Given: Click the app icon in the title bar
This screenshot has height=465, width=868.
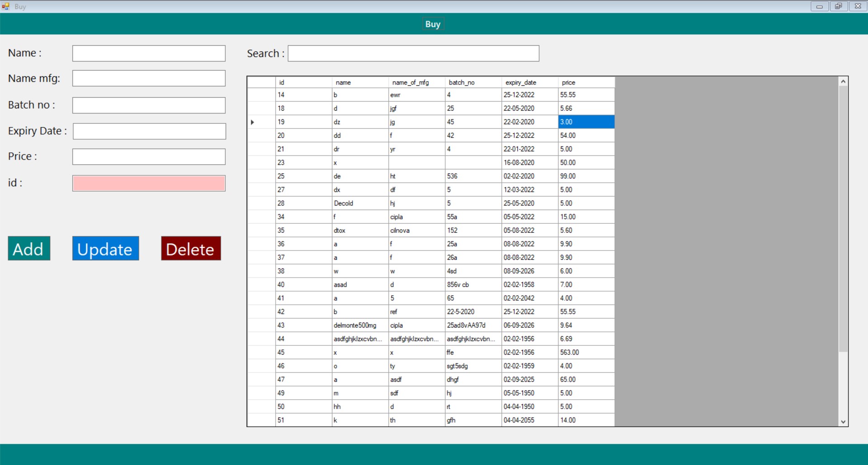Looking at the screenshot, I should coord(5,6).
